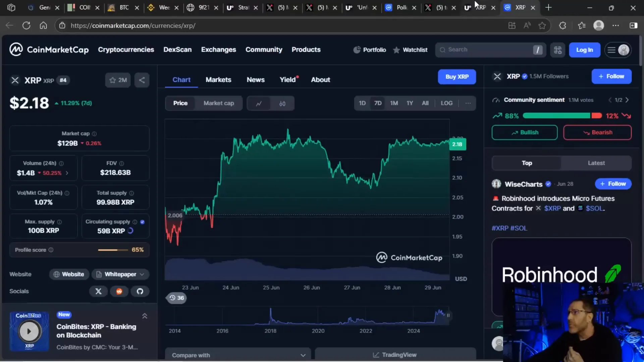Image resolution: width=644 pixels, height=362 pixels.
Task: Open XRP Reddit social link
Action: click(x=119, y=291)
